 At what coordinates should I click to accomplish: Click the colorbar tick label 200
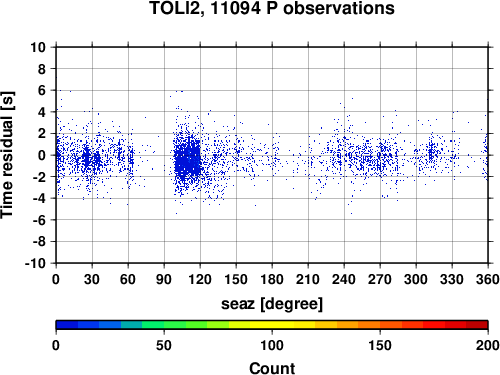[488, 345]
